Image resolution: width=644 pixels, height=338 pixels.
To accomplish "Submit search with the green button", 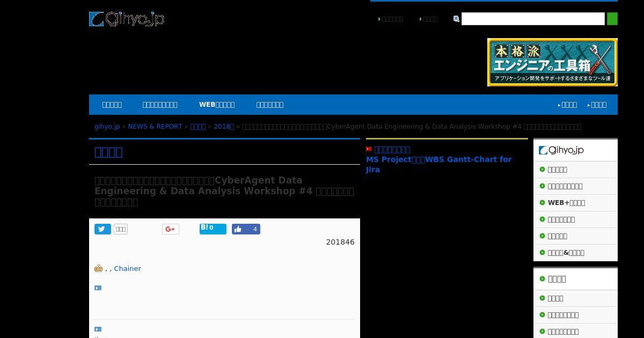I will coord(612,19).
